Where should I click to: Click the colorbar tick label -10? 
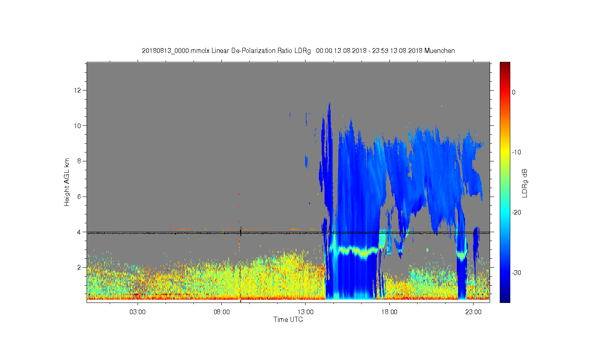(516, 152)
